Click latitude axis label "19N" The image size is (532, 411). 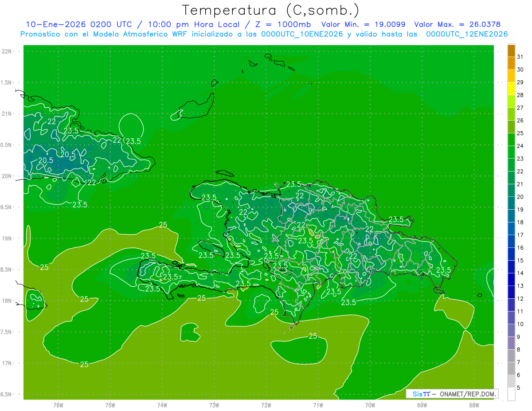click(x=7, y=239)
